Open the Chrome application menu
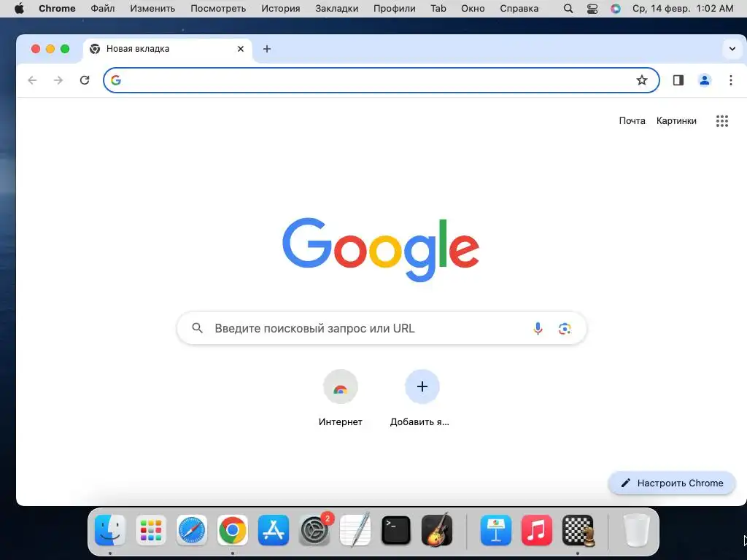This screenshot has width=747, height=560. pos(57,9)
